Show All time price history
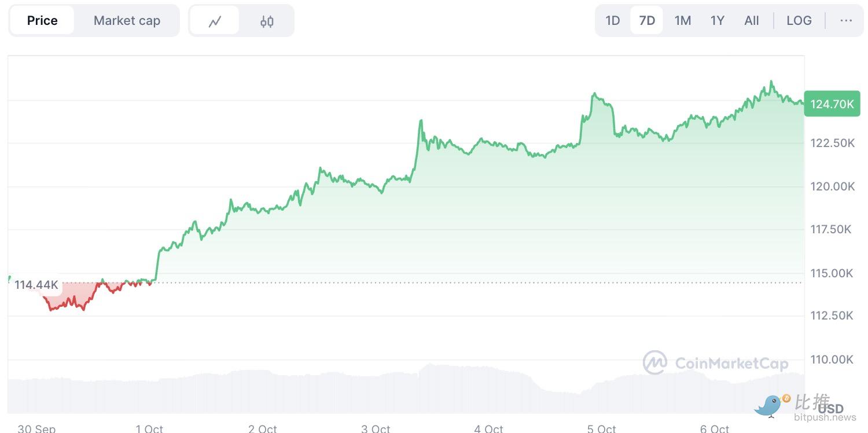 (x=751, y=21)
